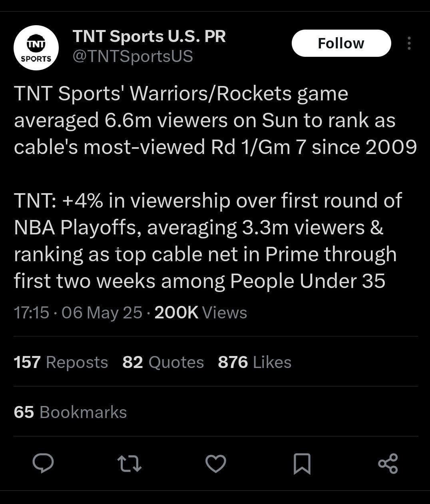Like the tweet with heart icon

[x=216, y=464]
